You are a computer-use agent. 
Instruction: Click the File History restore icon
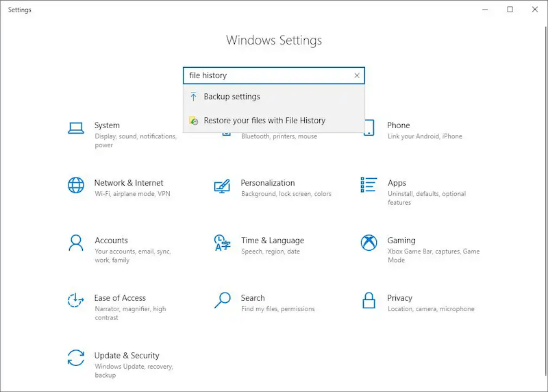point(194,121)
